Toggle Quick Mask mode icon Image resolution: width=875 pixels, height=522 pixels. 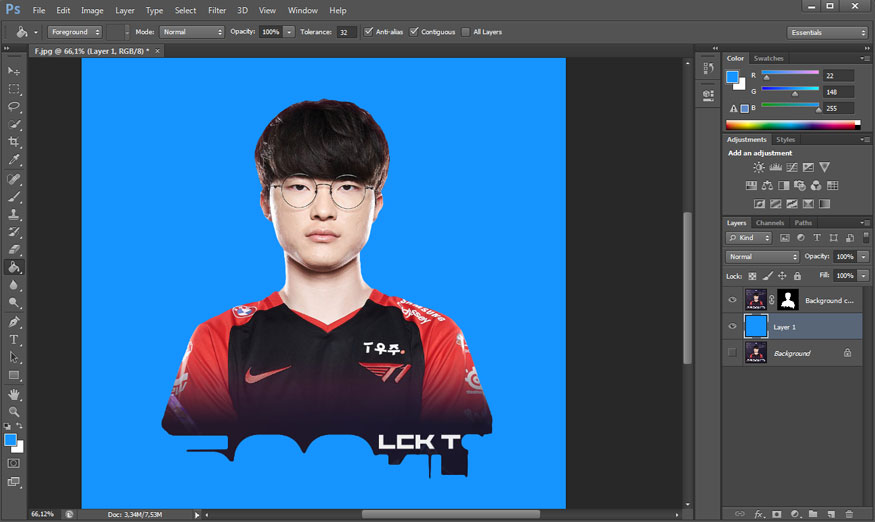14,463
